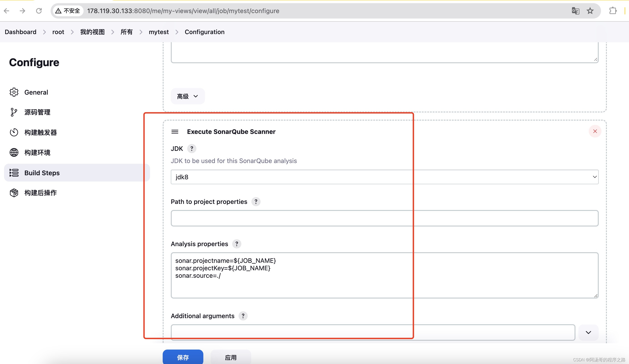
Task: Click the Analysis properties resize handle
Action: 596,296
